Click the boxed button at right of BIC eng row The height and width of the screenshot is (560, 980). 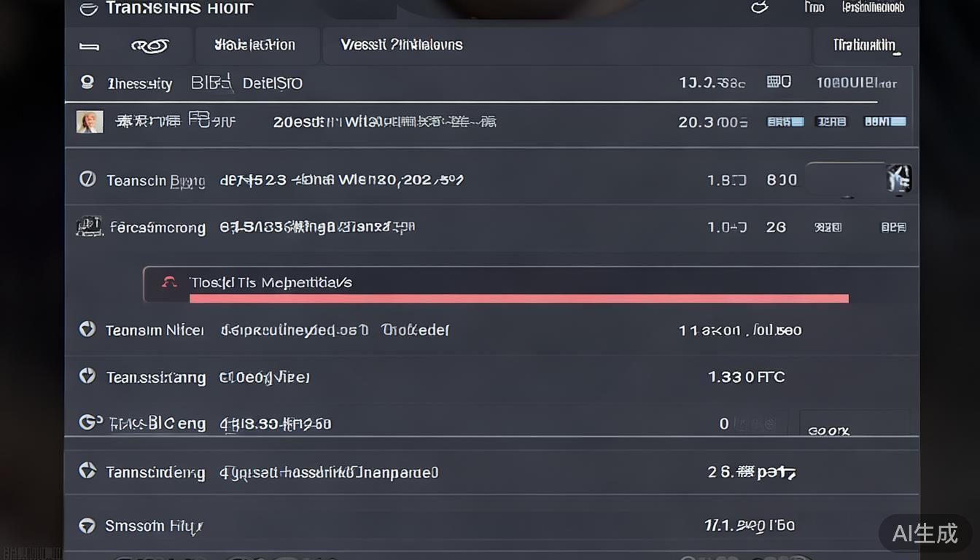(855, 423)
